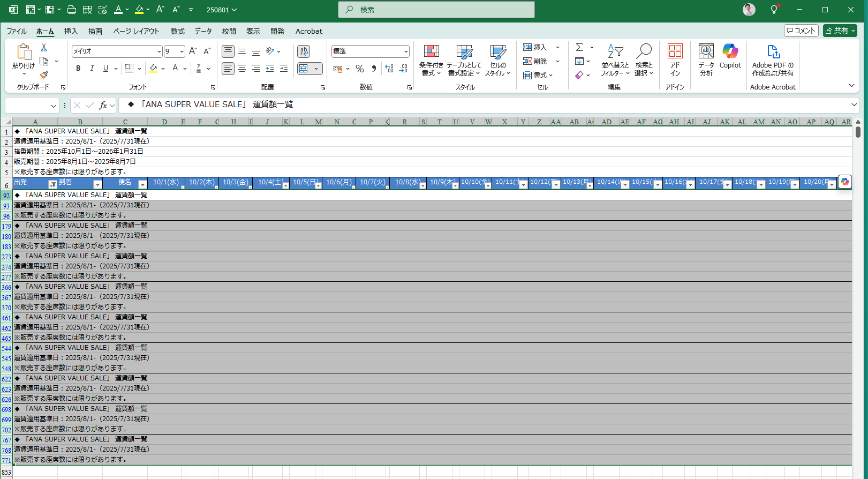
Task: Open the ファイル tab
Action: coord(17,31)
